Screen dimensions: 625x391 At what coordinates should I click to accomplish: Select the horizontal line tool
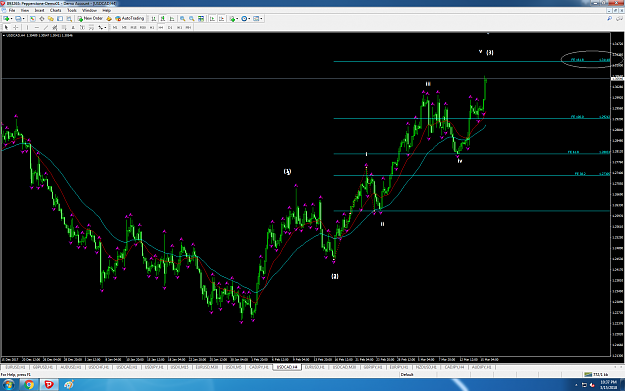pyautogui.click(x=37, y=28)
